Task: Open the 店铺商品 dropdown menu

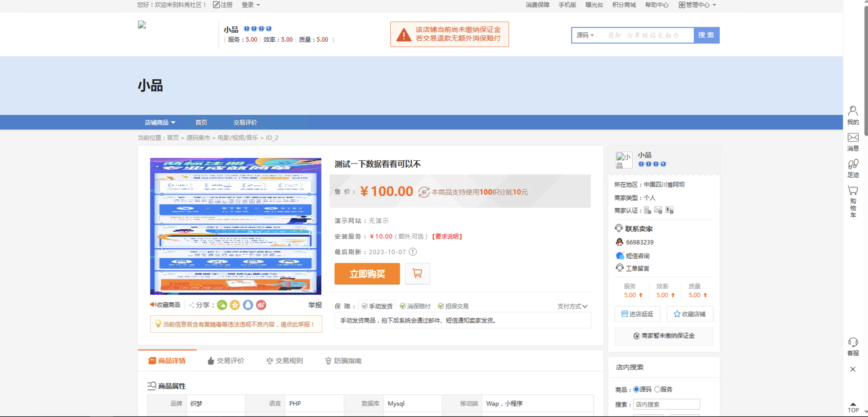Action: tap(160, 122)
